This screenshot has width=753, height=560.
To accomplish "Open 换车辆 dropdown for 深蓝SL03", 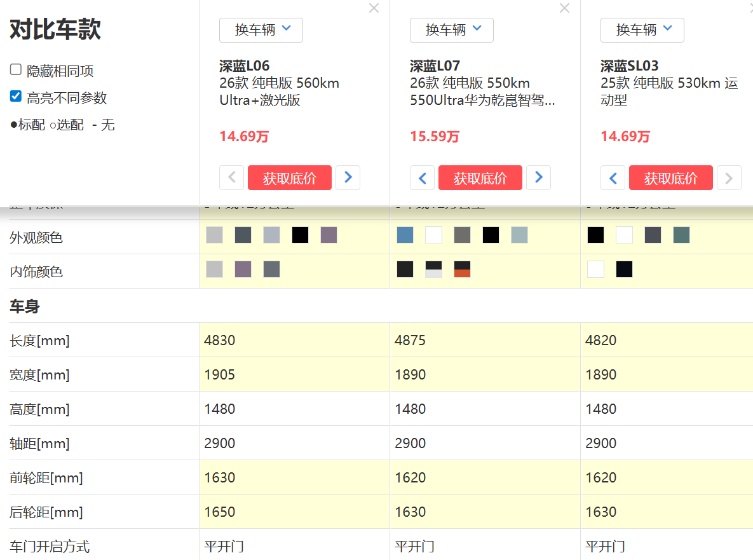I will point(642,30).
